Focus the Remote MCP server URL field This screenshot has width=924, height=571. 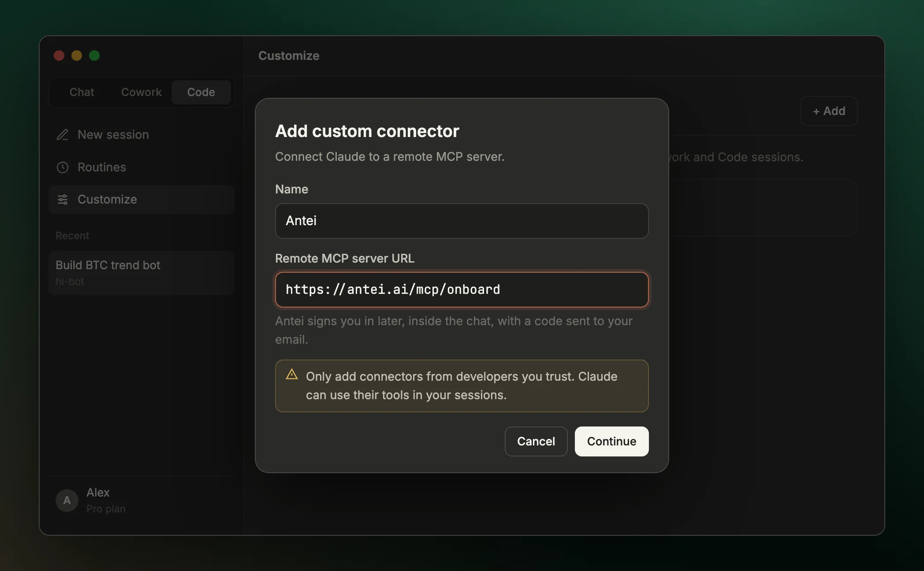[462, 289]
